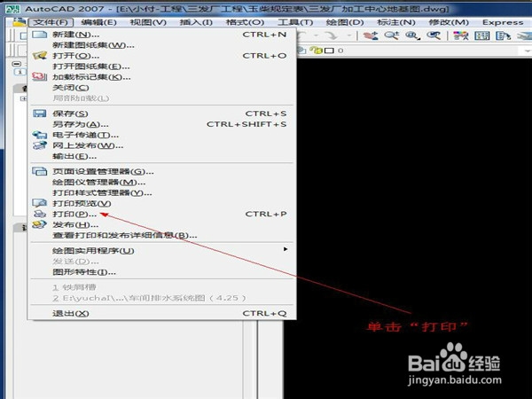Choose 打开图纸集(E)... menu entry
Screen dimensions: 532x399
tap(162, 66)
